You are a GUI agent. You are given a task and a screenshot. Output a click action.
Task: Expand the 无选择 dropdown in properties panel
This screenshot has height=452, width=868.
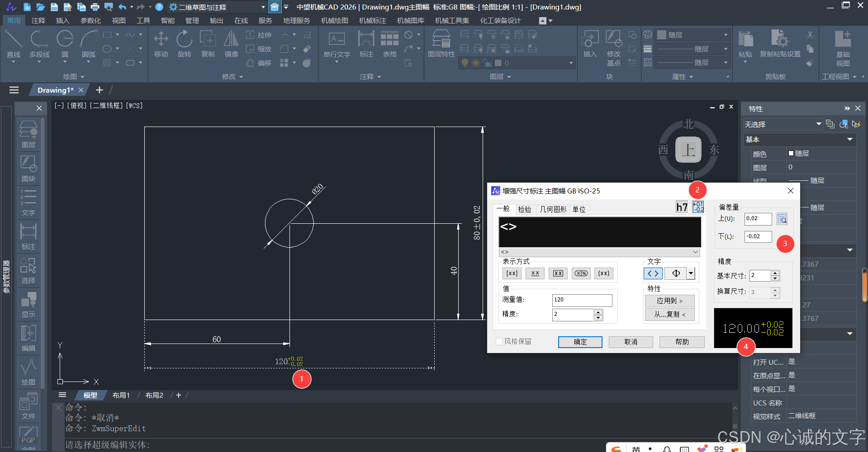(783, 124)
